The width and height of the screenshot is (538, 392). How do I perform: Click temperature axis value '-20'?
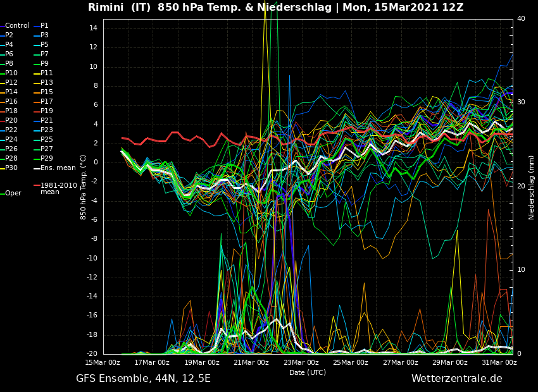click(92, 353)
